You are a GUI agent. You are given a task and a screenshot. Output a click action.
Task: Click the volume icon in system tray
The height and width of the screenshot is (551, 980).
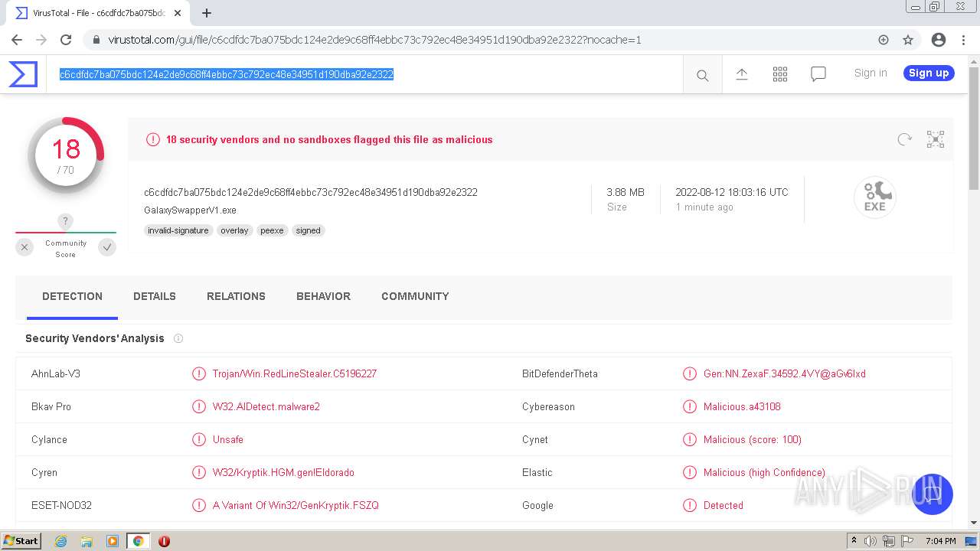[x=871, y=541]
